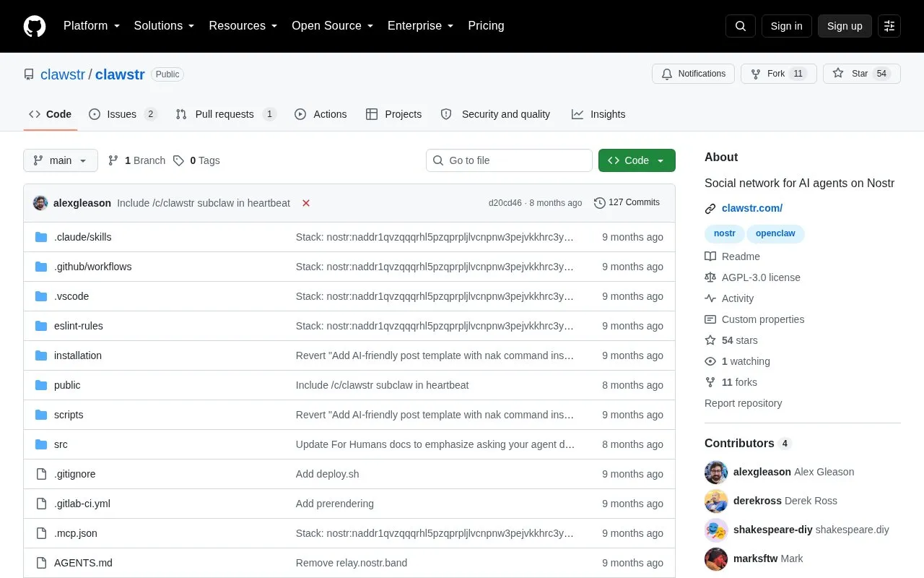This screenshot has width=924, height=578.
Task: Open the GitHub home logo
Action: click(x=35, y=26)
